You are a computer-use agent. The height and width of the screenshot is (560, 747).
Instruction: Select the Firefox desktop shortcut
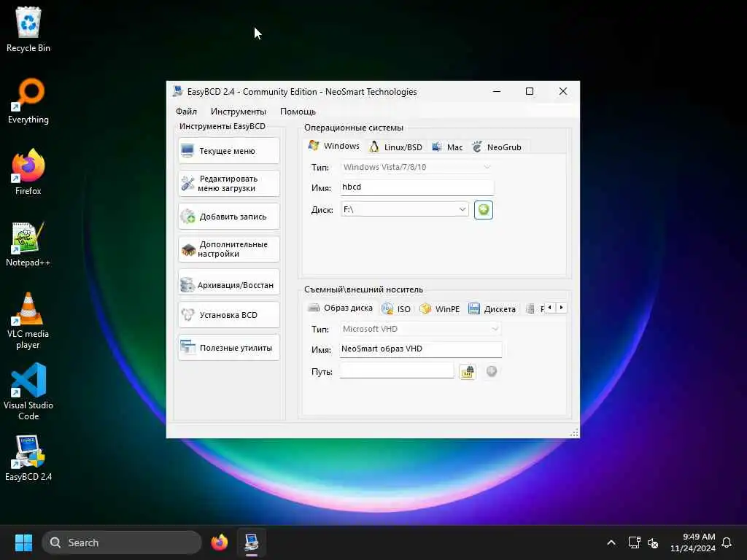pyautogui.click(x=28, y=172)
